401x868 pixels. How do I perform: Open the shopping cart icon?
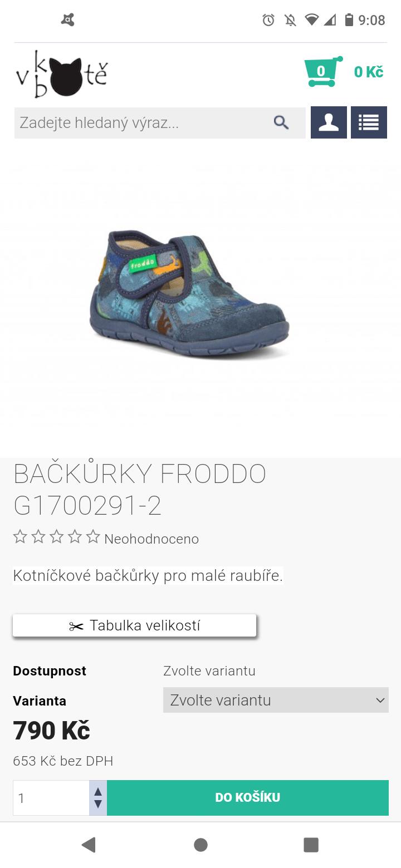[323, 71]
